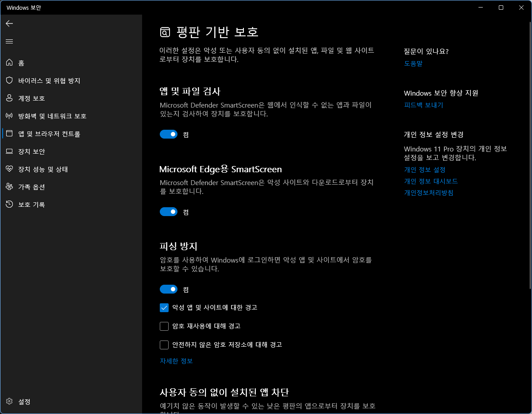This screenshot has width=532, height=414.
Task: Click the antenna icon for 방화벽 및 네트워크 보호
Action: point(9,116)
